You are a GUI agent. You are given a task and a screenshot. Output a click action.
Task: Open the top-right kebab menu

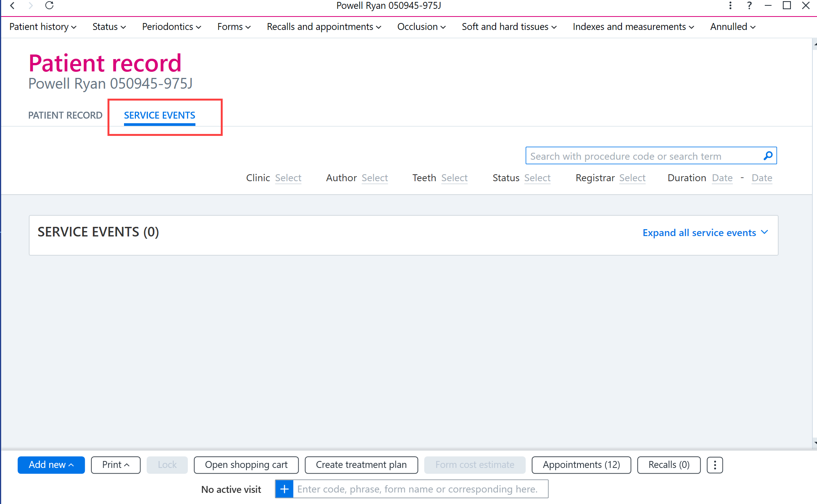[730, 5]
